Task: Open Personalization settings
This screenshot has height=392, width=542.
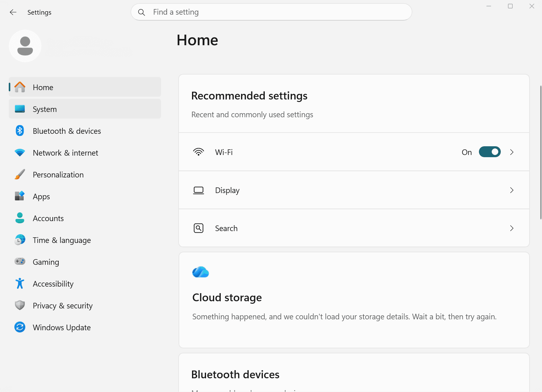Action: [x=85, y=174]
